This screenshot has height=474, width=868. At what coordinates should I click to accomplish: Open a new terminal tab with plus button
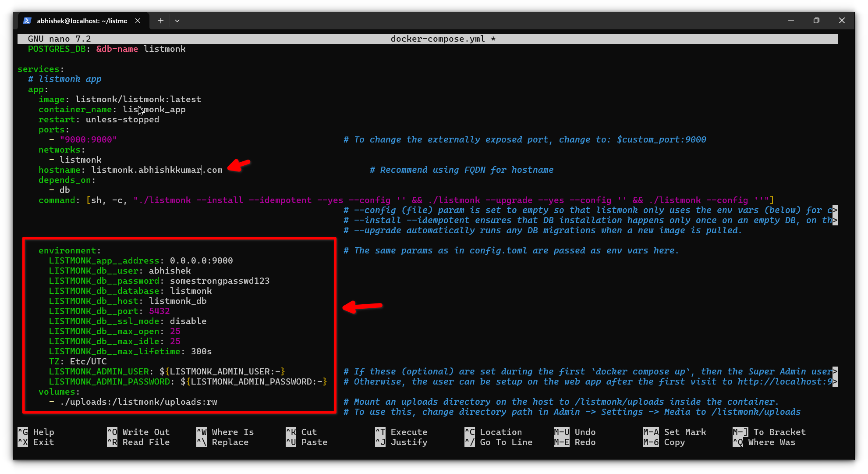161,21
